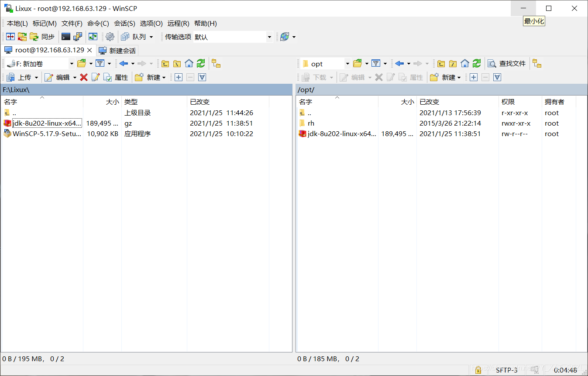Refresh the local panel with green arrows icon
Image resolution: width=588 pixels, height=376 pixels.
click(x=200, y=64)
